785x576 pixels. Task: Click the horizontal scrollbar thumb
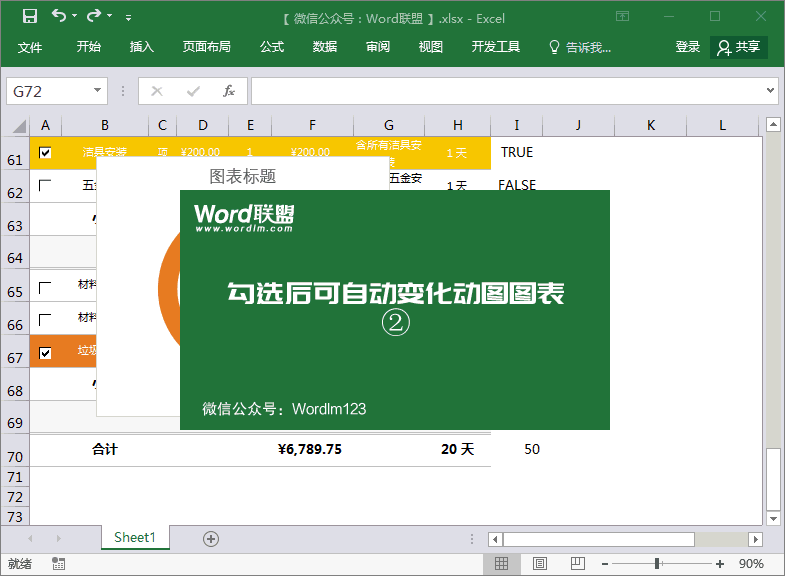click(x=599, y=539)
